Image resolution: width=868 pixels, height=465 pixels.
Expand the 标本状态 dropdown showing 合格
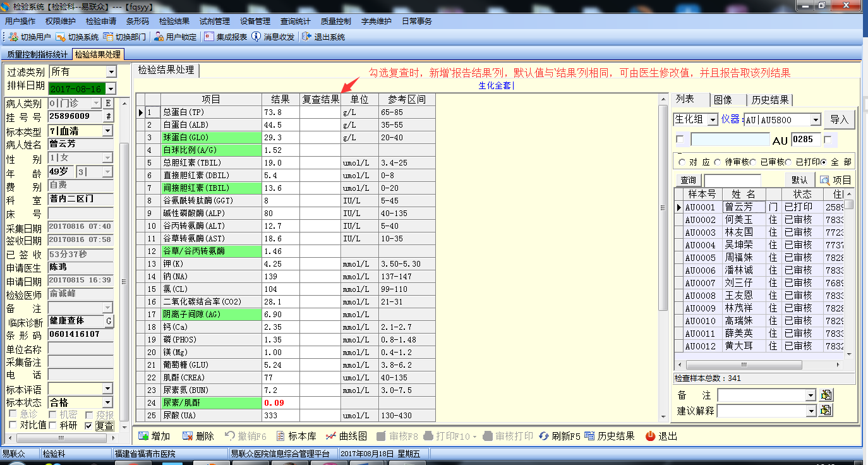tap(107, 402)
